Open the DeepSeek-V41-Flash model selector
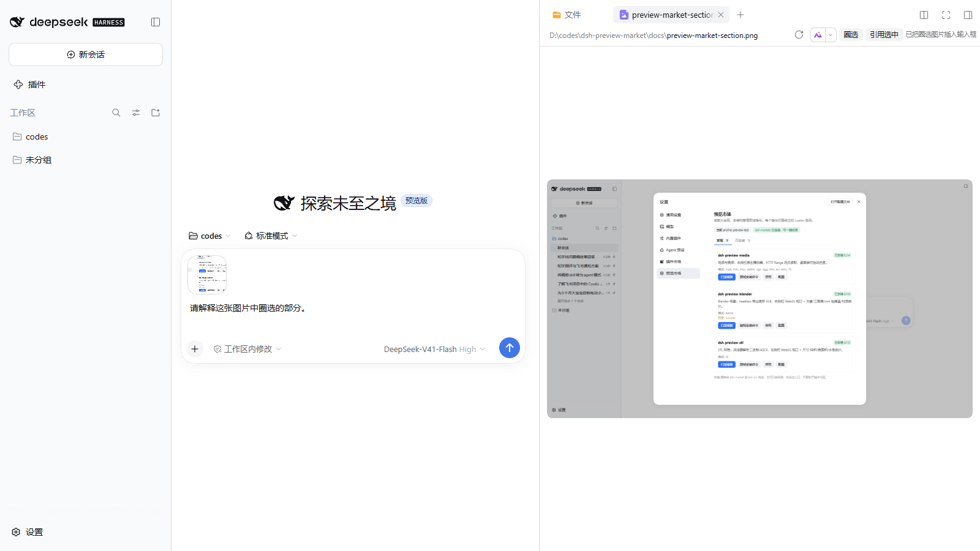 [x=434, y=349]
